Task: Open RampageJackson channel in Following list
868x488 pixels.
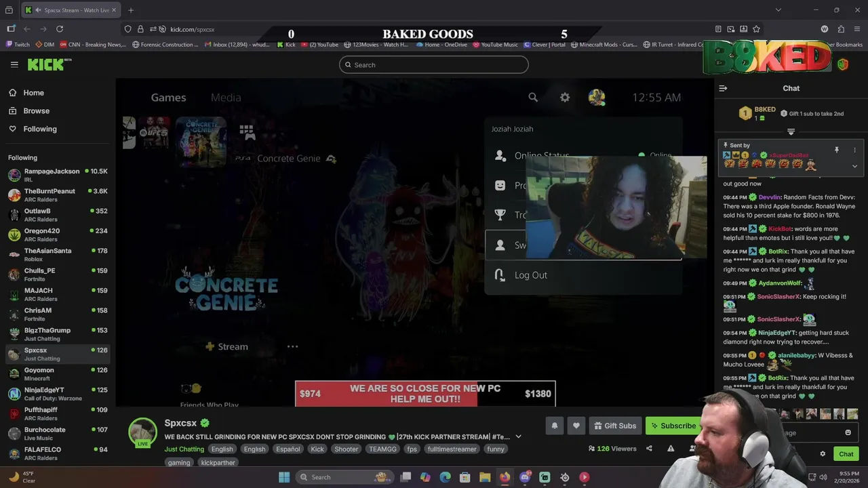Action: (58, 175)
